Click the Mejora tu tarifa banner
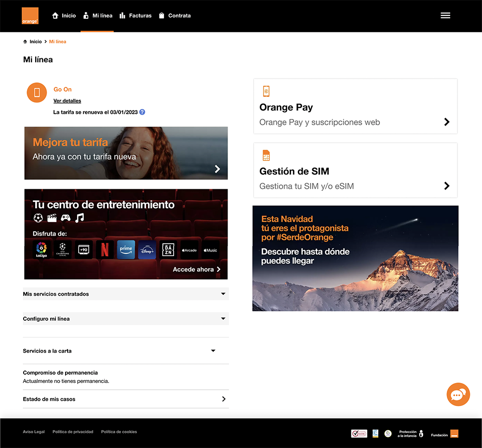The height and width of the screenshot is (448, 482). point(126,153)
